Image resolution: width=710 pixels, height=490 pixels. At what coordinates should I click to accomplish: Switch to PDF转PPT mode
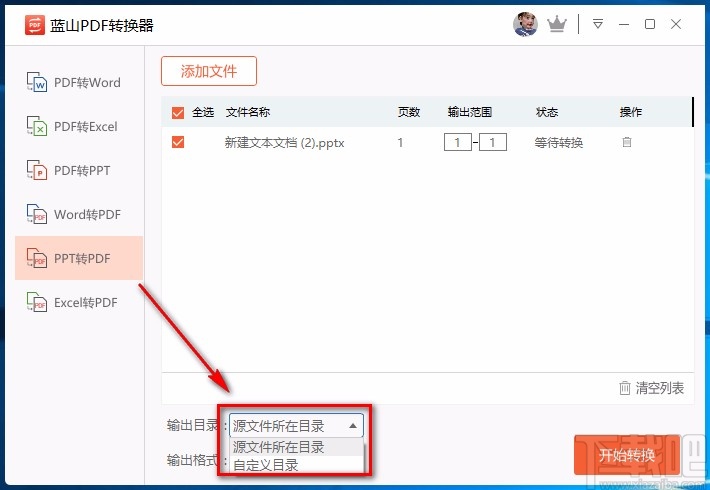point(79,170)
